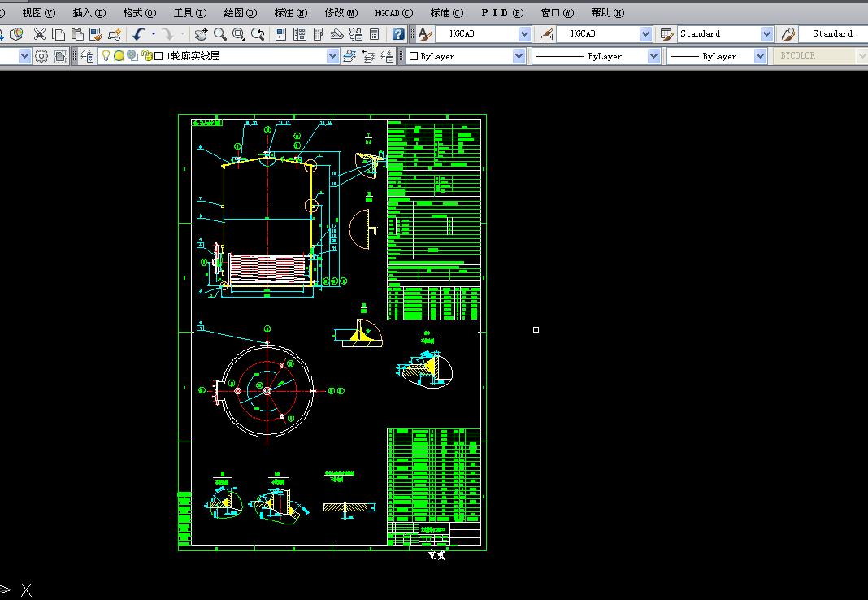Open the PID(P) menu
The width and height of the screenshot is (868, 600).
[x=502, y=13]
